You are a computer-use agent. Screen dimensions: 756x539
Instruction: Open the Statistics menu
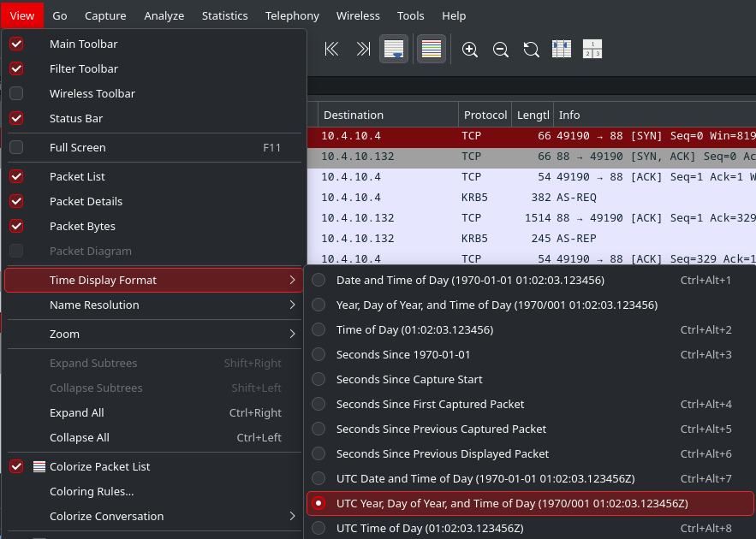point(224,15)
